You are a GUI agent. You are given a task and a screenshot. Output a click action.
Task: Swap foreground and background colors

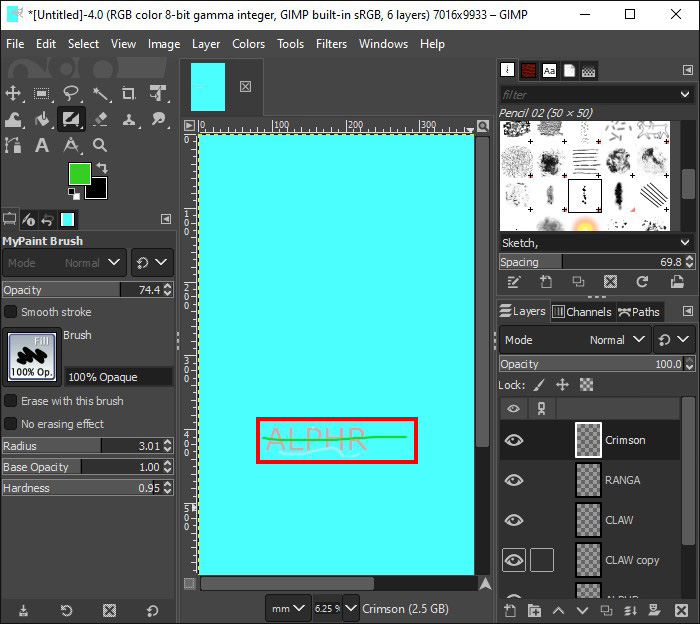tap(101, 168)
